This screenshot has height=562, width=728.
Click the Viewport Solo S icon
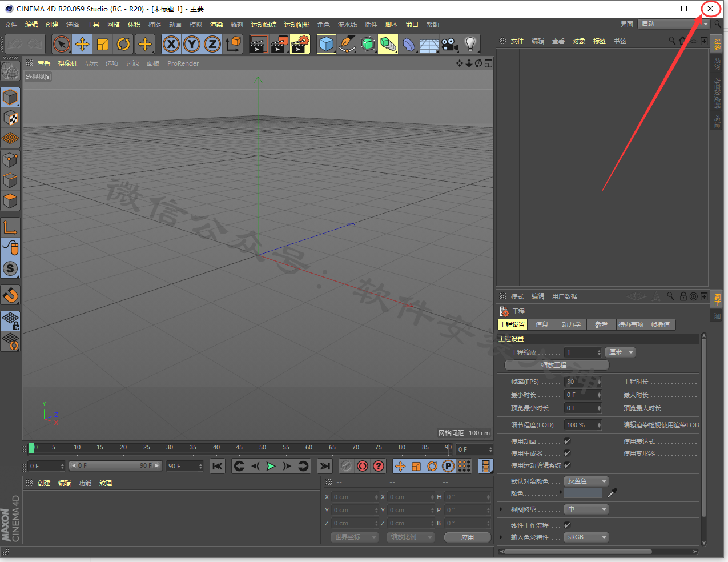click(10, 268)
